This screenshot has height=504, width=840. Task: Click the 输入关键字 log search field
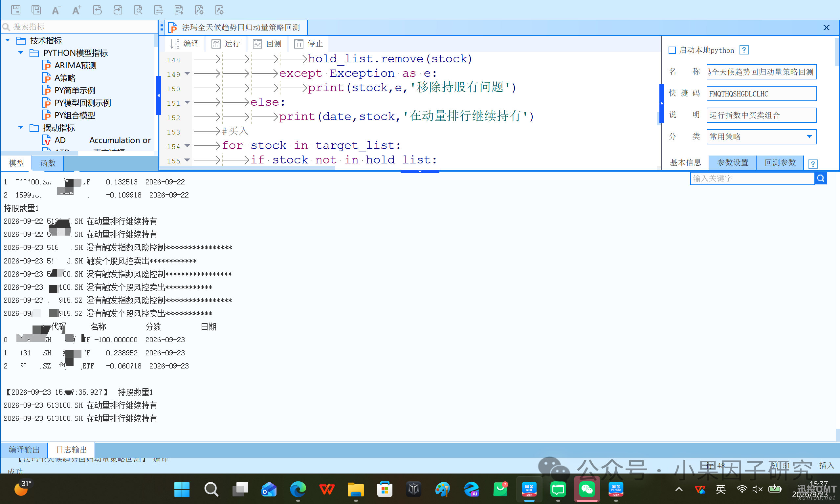[x=752, y=178]
